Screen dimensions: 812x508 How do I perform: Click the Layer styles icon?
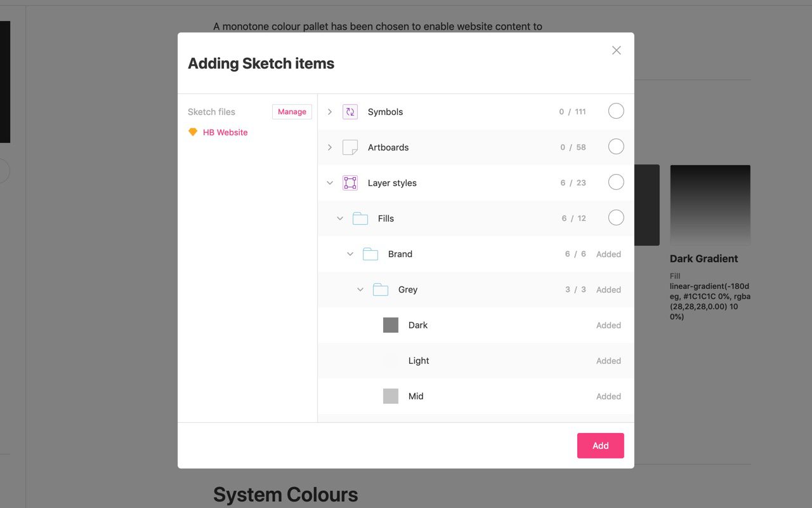pyautogui.click(x=350, y=182)
